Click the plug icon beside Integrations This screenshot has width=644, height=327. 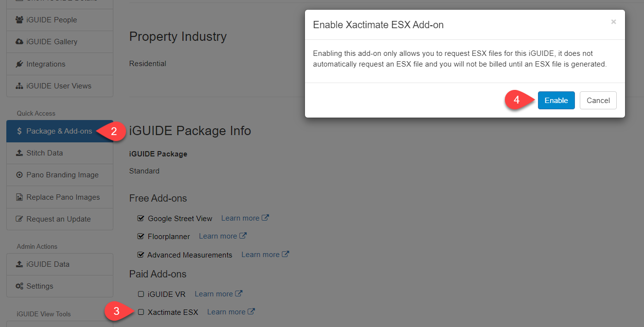pyautogui.click(x=19, y=64)
